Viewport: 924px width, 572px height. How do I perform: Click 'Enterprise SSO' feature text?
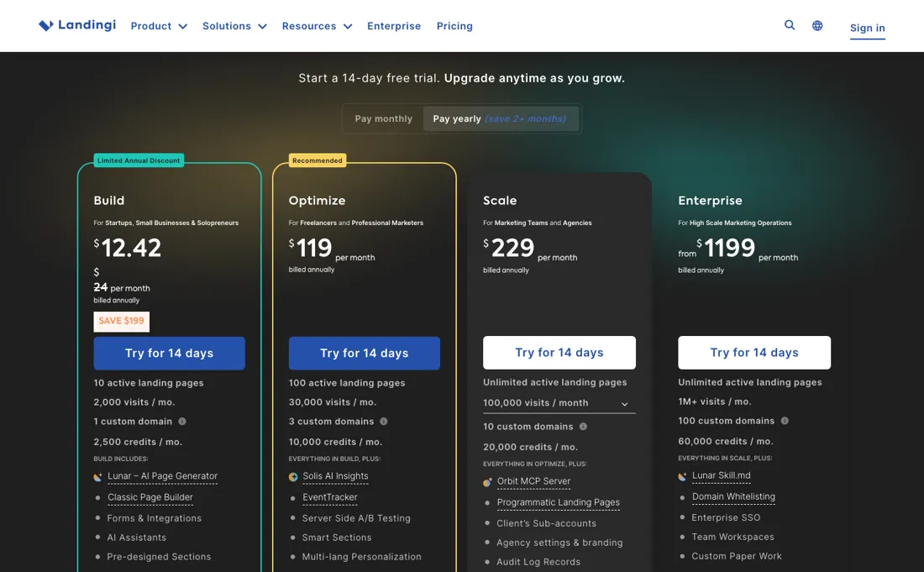click(x=726, y=517)
